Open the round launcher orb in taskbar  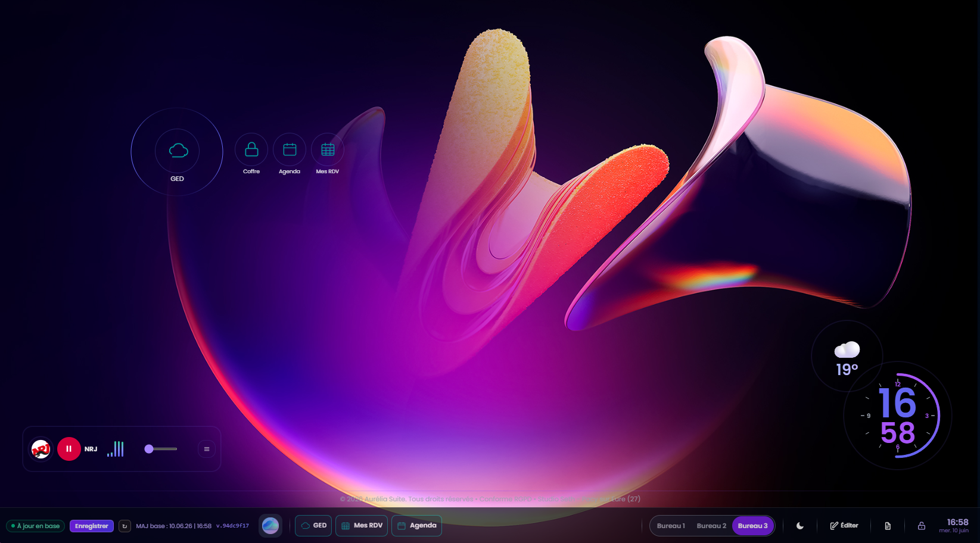coord(270,526)
